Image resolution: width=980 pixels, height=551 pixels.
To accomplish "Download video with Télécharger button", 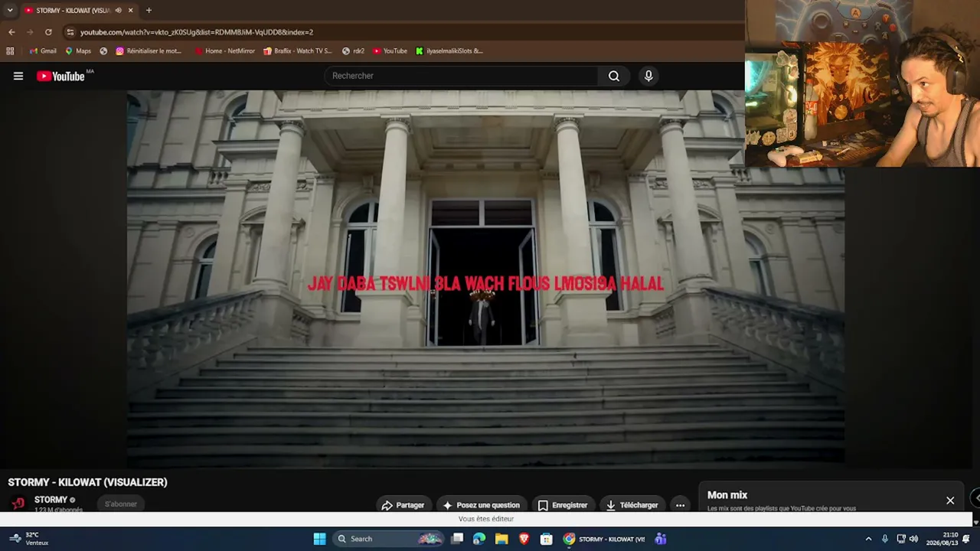I will pos(632,505).
